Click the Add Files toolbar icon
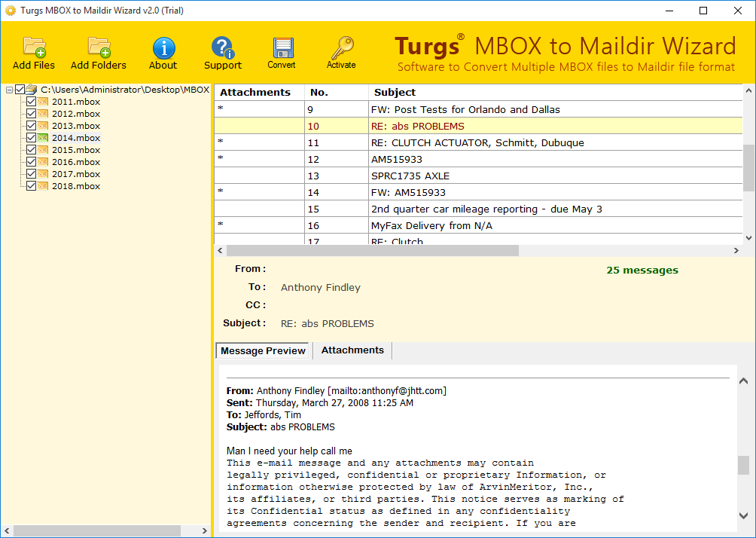This screenshot has width=756, height=538. (34, 47)
